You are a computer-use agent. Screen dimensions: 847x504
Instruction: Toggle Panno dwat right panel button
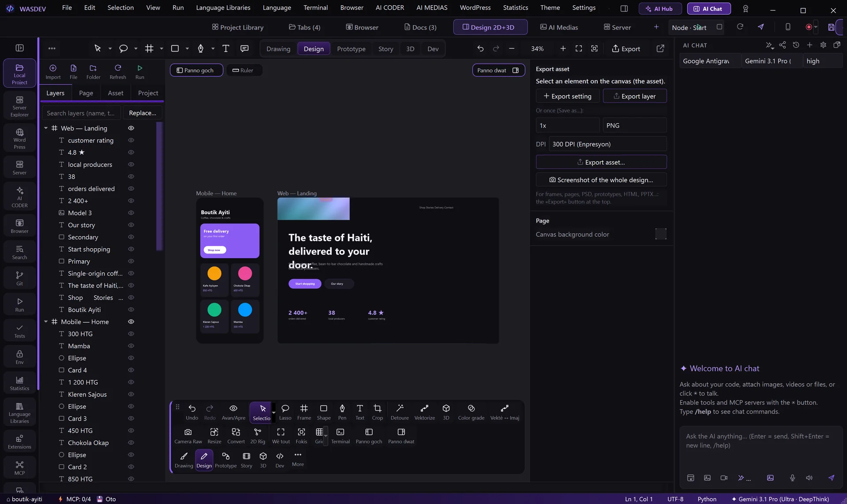[x=498, y=70]
